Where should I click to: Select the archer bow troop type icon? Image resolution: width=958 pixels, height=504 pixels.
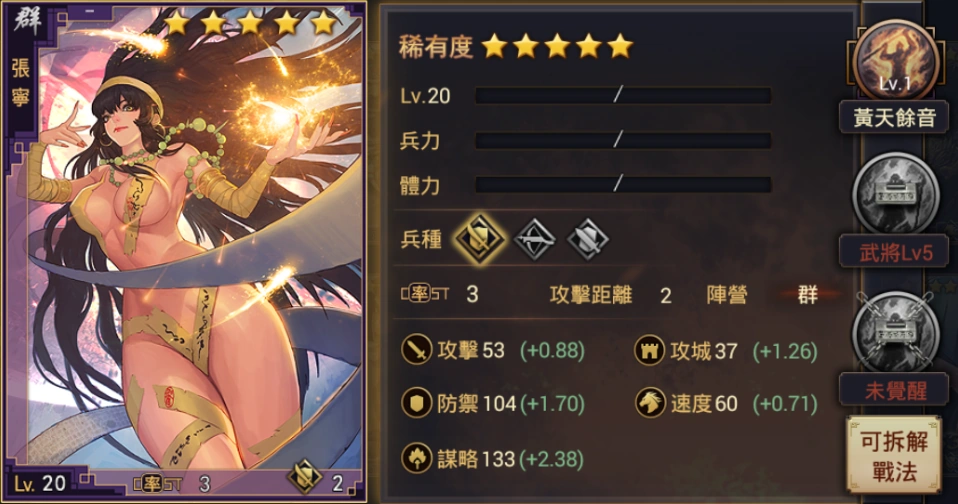(535, 239)
